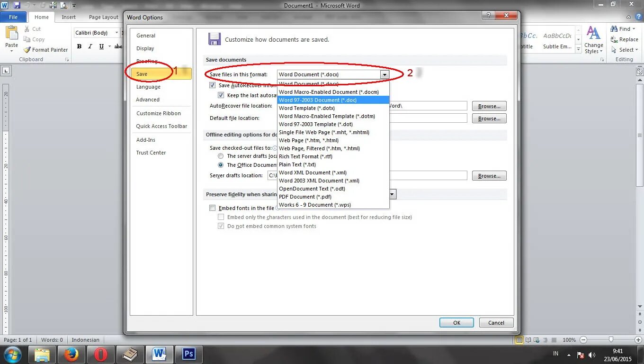Click OK in Word Options
The image size is (644, 364).
(456, 322)
